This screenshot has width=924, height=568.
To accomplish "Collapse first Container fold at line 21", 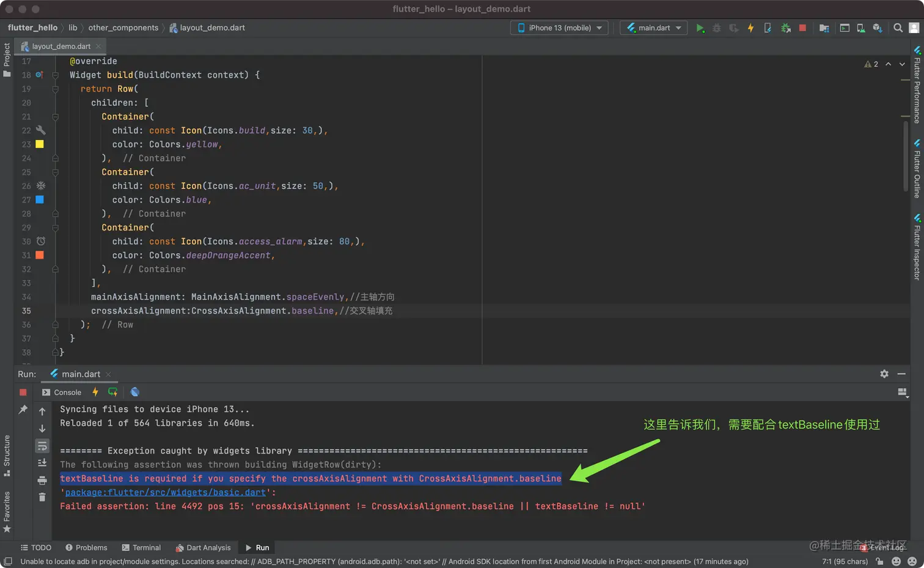I will point(55,117).
